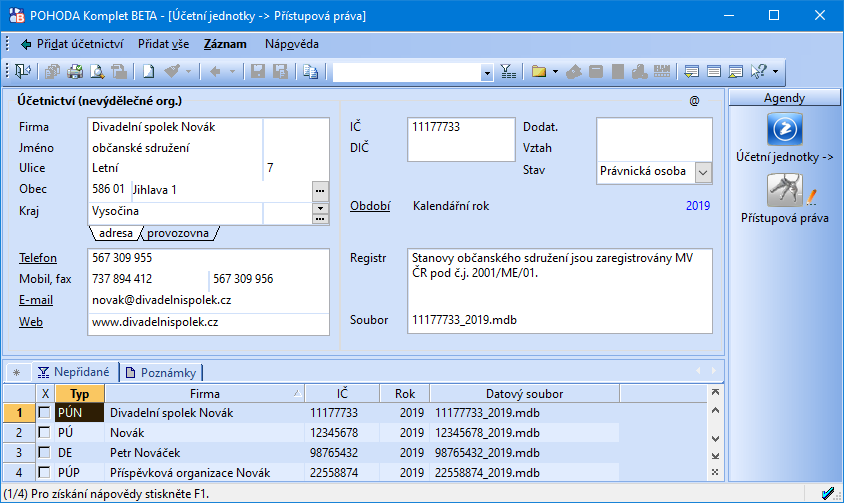Switch to the Nepřidané tab
Screen dimensions: 844x503
pos(74,372)
